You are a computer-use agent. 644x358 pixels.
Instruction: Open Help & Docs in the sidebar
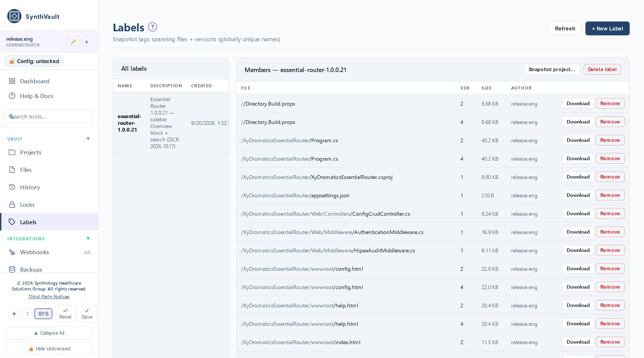pyautogui.click(x=49, y=96)
